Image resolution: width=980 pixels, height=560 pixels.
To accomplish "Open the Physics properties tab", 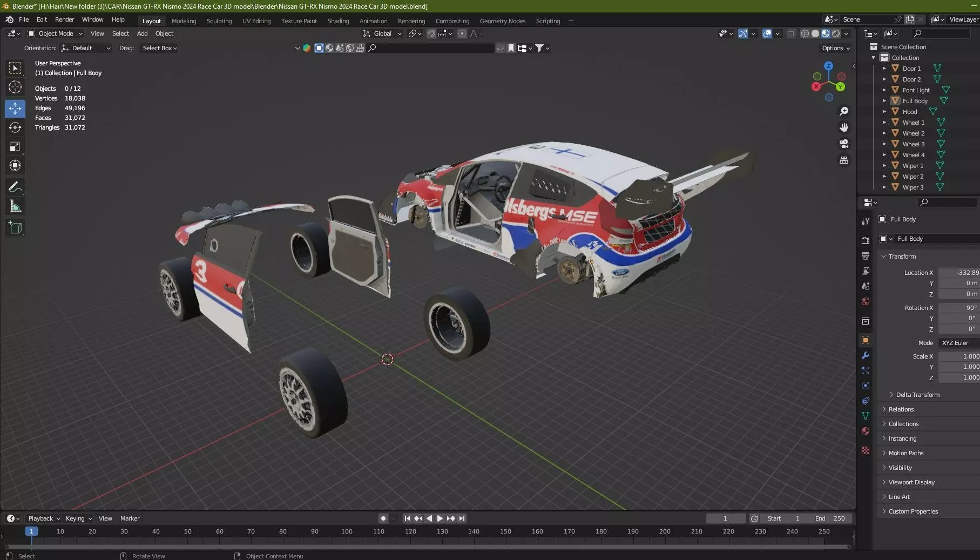I will tap(866, 386).
